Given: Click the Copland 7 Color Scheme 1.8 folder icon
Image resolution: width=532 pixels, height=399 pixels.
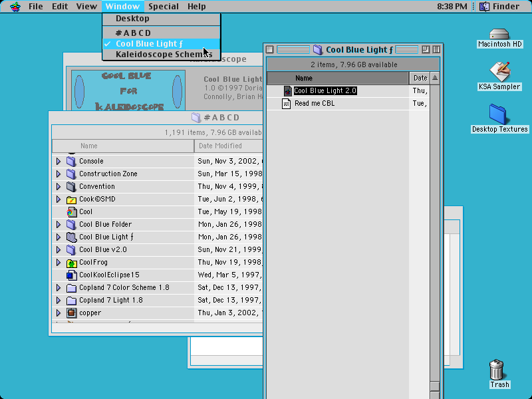Looking at the screenshot, I should [71, 288].
